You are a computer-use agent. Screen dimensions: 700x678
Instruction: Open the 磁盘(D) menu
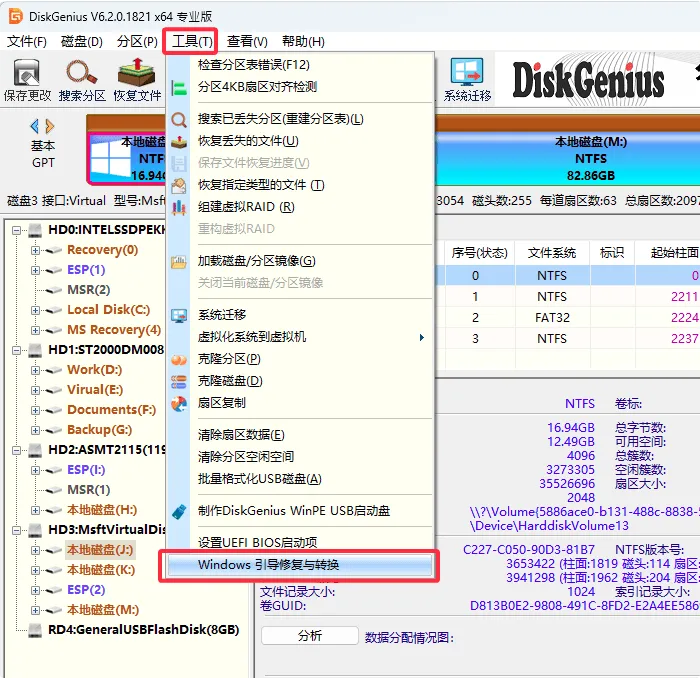click(82, 42)
